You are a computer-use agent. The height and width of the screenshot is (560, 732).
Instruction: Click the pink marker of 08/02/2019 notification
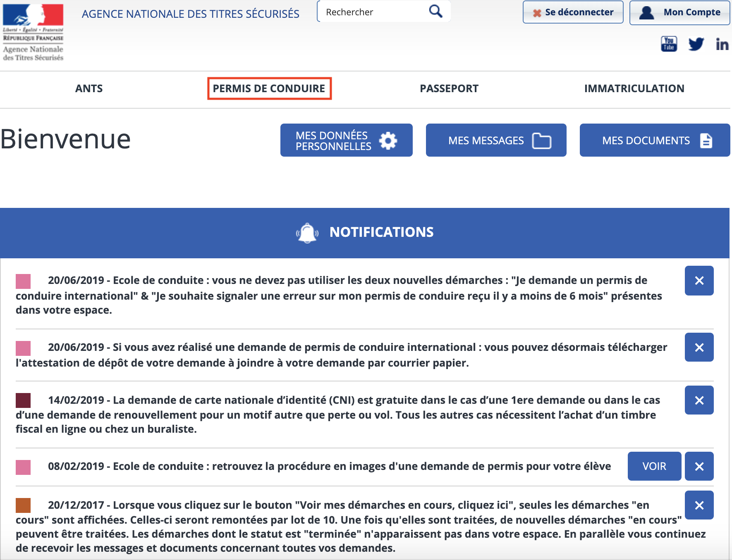pos(23,467)
